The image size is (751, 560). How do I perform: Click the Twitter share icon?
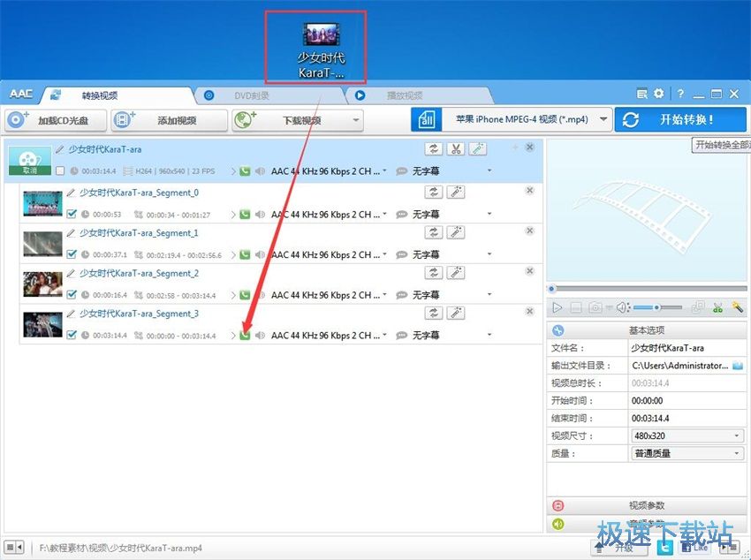click(664, 547)
